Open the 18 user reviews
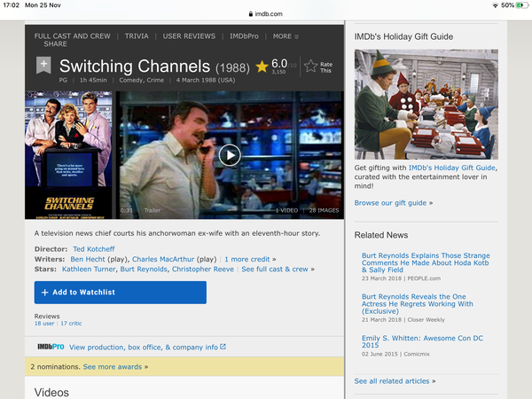532x399 pixels. (44, 324)
